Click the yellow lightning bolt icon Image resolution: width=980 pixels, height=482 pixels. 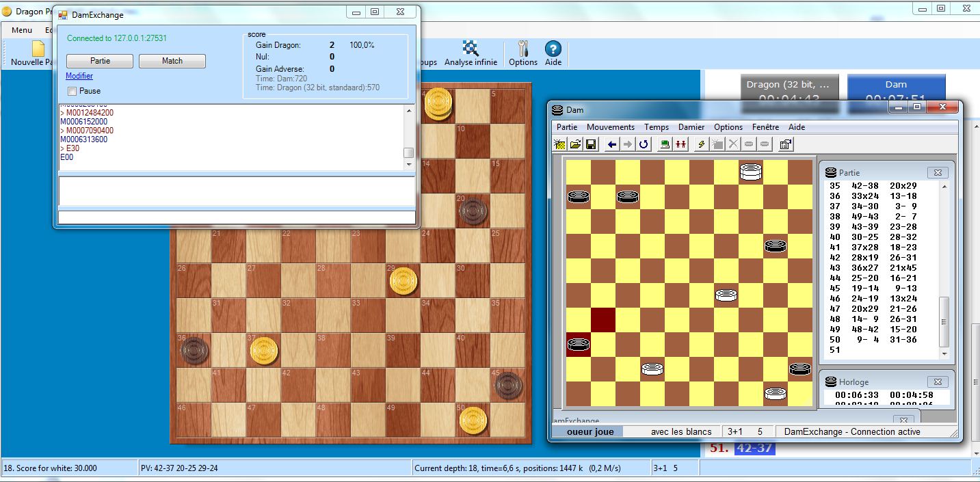[x=701, y=144]
